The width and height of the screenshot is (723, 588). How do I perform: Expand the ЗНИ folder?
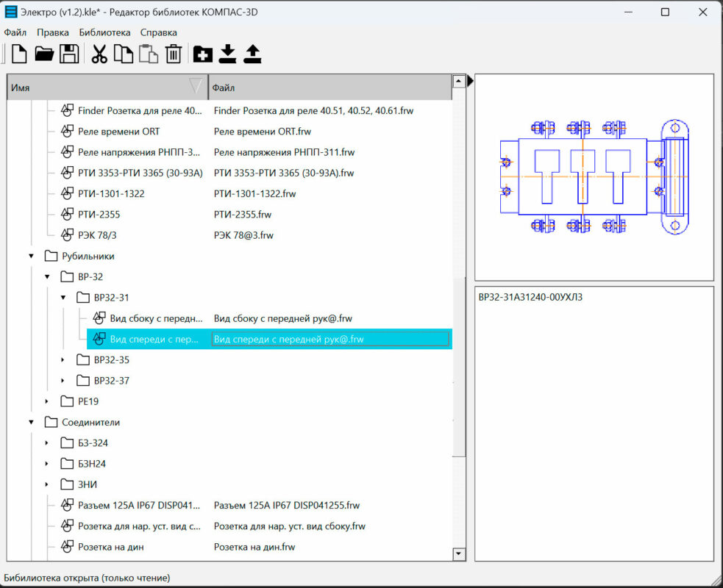[47, 484]
